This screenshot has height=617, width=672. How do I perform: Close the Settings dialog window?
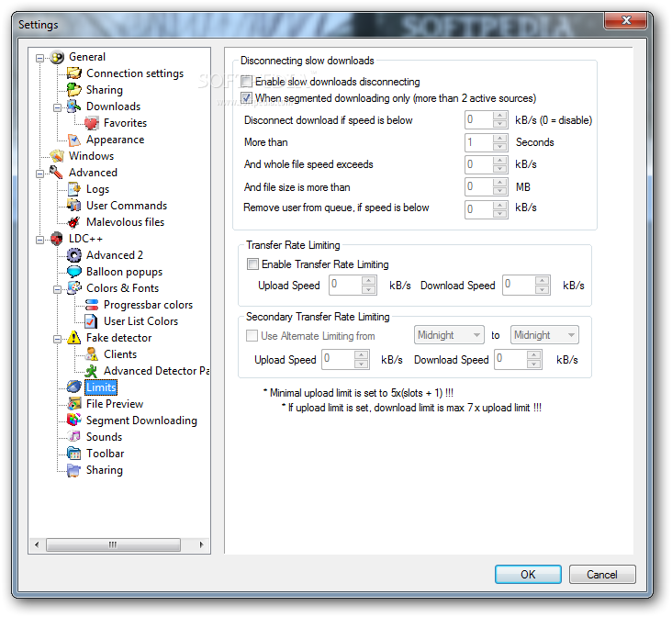626,20
